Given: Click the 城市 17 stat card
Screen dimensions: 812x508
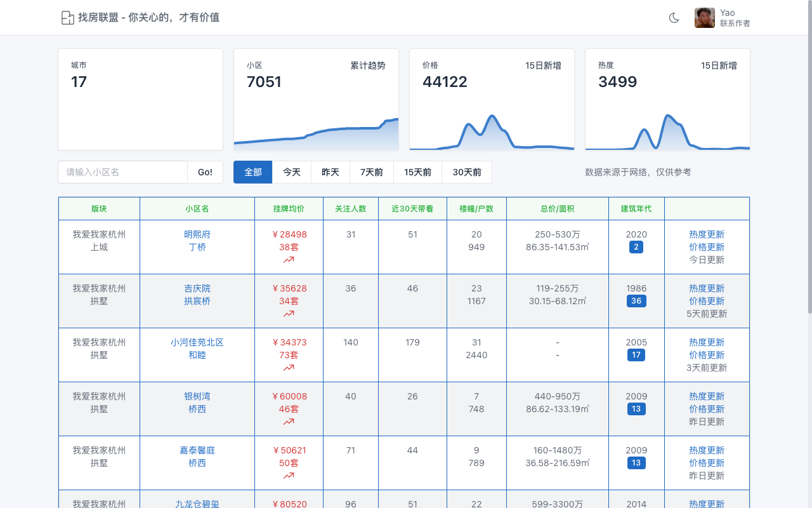Looking at the screenshot, I should 140,99.
